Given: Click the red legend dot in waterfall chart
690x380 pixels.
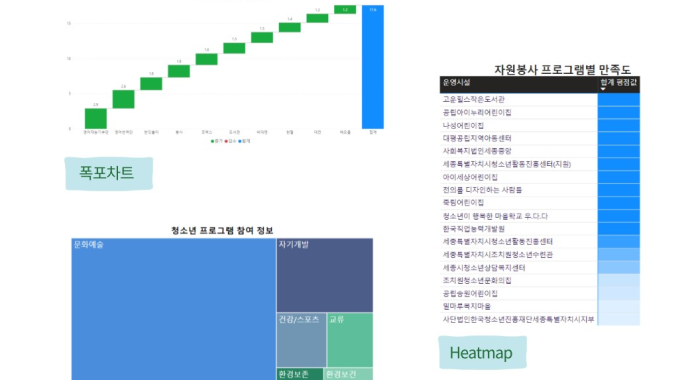Looking at the screenshot, I should coord(226,141).
